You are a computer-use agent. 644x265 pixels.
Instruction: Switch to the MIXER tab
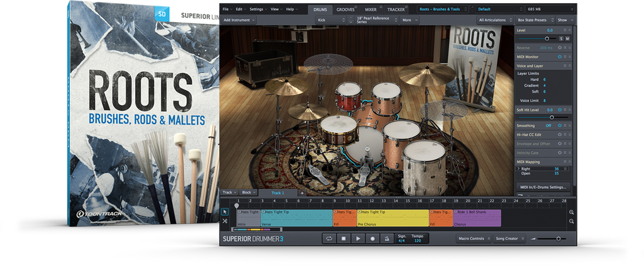[x=370, y=9]
